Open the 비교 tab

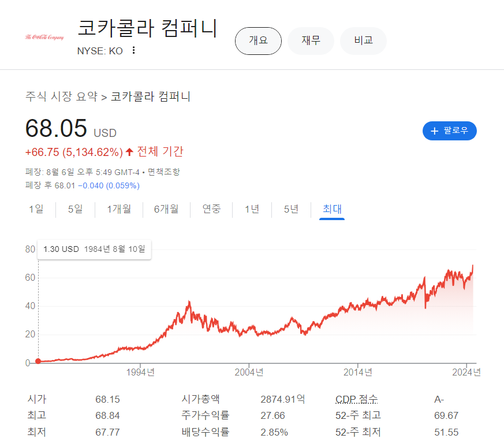click(x=363, y=41)
